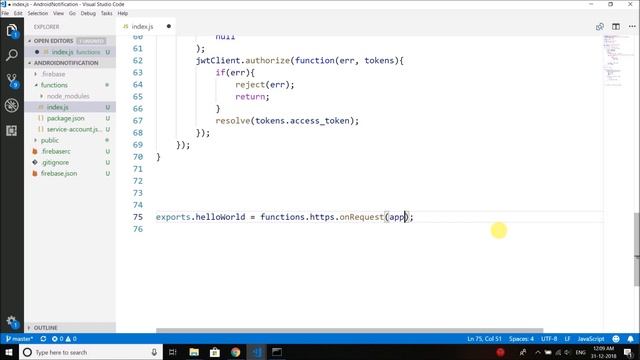Open Microsoft Store from the taskbar
The height and width of the screenshot is (360, 640).
coord(215,352)
